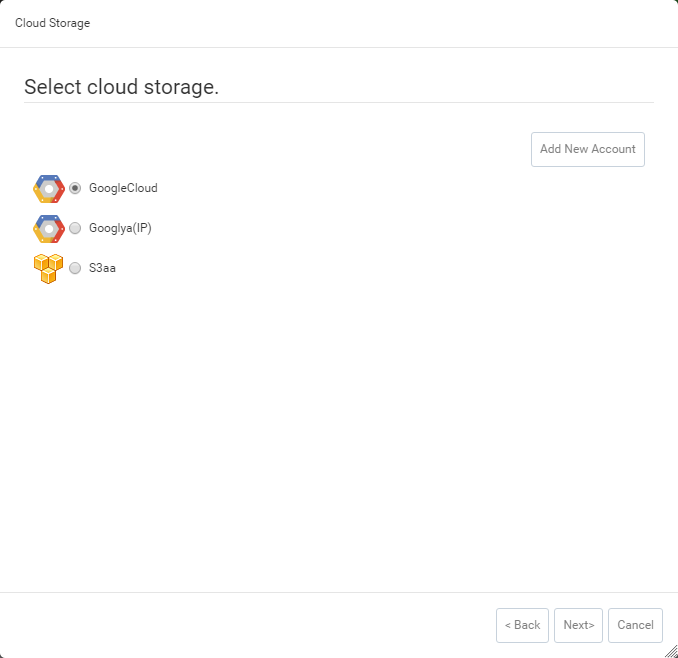This screenshot has width=678, height=658.
Task: Click the GoogleCloud hexagon icon
Action: pyautogui.click(x=48, y=188)
